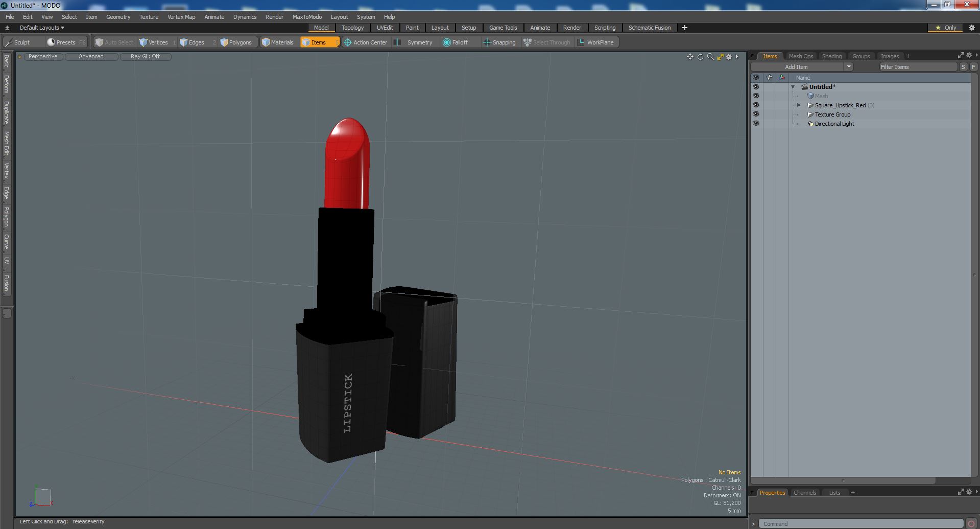Viewport: 980px width, 529px height.
Task: Open Default Layouts dropdown
Action: [x=42, y=28]
